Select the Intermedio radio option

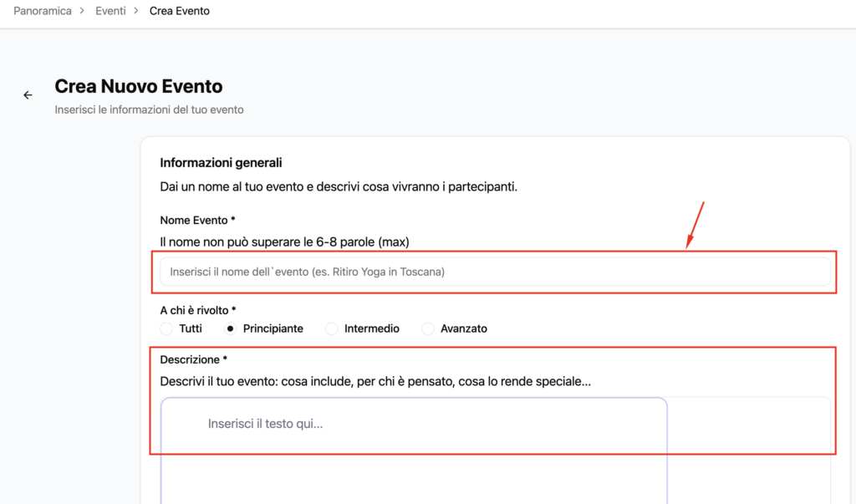pos(332,328)
